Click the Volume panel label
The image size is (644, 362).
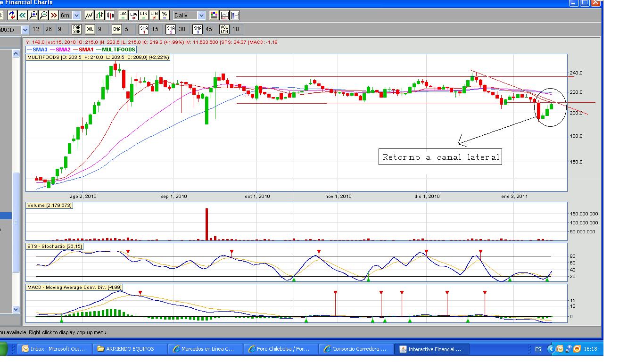pos(50,206)
